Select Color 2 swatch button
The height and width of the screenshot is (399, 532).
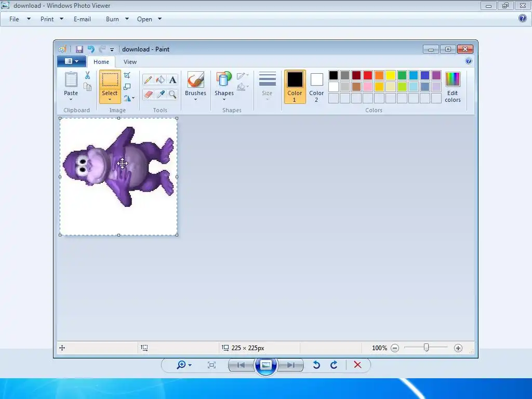pyautogui.click(x=316, y=87)
